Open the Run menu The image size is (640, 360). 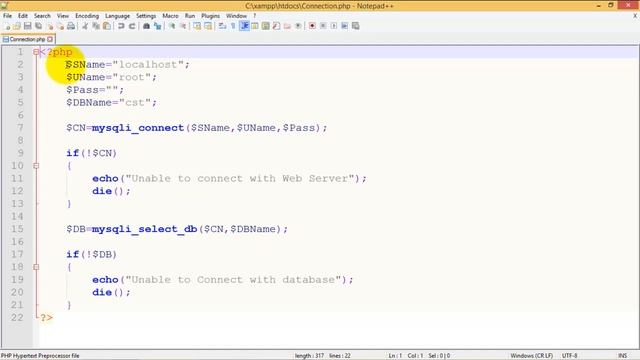point(190,16)
